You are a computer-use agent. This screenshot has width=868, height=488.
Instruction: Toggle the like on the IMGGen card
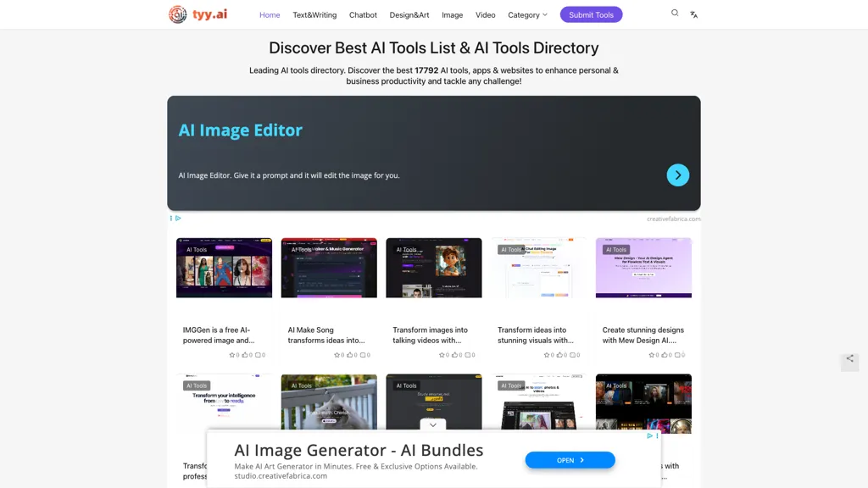click(246, 354)
